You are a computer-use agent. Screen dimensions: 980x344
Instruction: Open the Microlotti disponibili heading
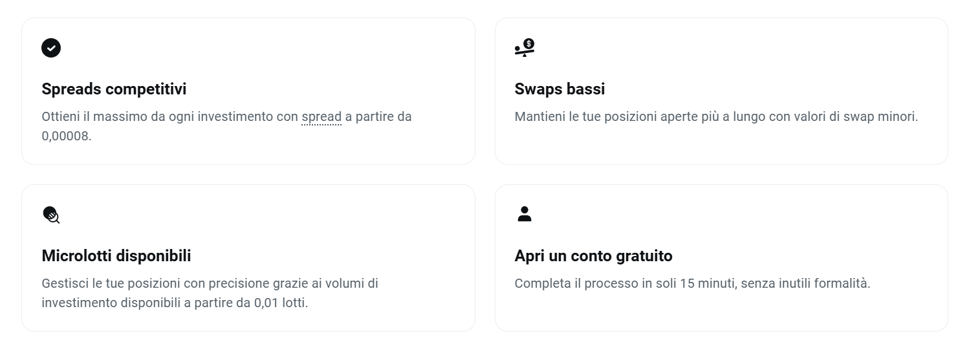pyautogui.click(x=116, y=256)
